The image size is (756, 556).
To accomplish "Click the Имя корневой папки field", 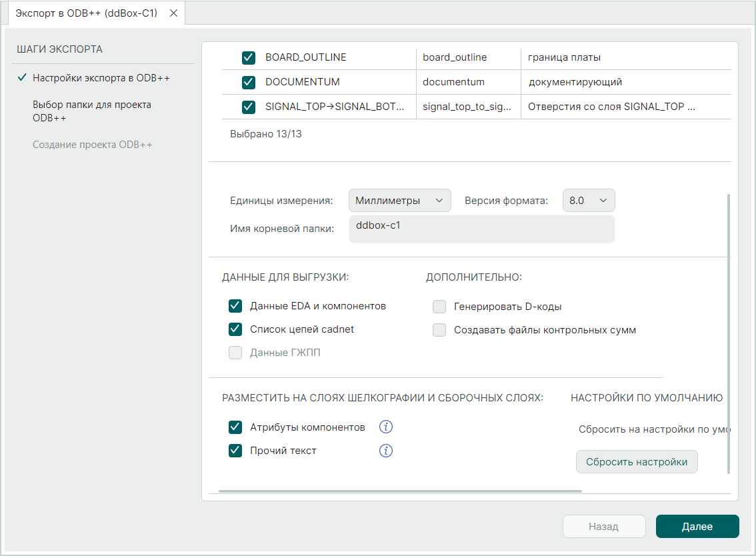I will coord(481,229).
